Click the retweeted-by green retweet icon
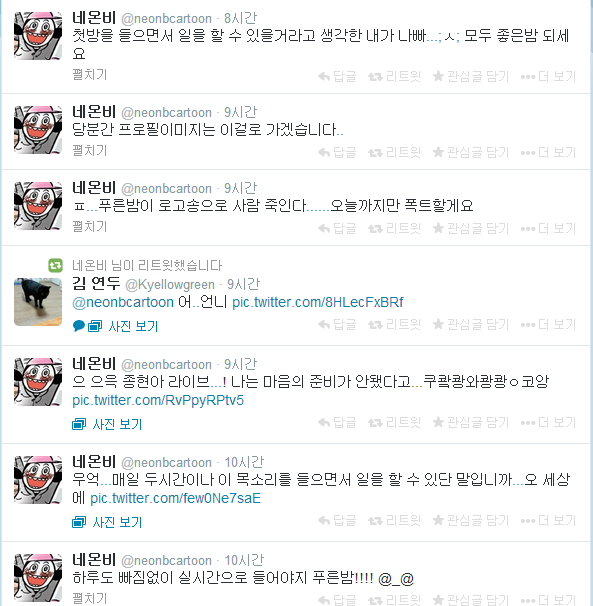This screenshot has height=606, width=593. pyautogui.click(x=55, y=266)
